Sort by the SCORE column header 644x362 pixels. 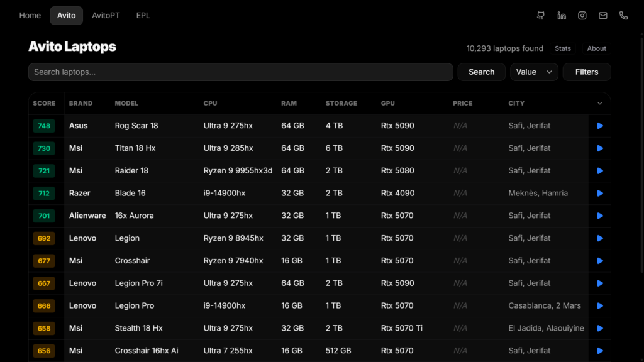coord(44,104)
